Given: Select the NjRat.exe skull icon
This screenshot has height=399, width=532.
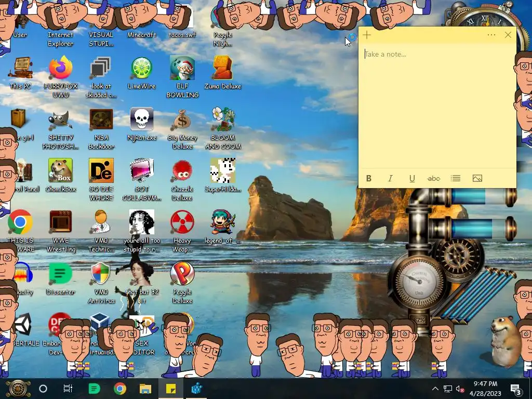Looking at the screenshot, I should 141,119.
